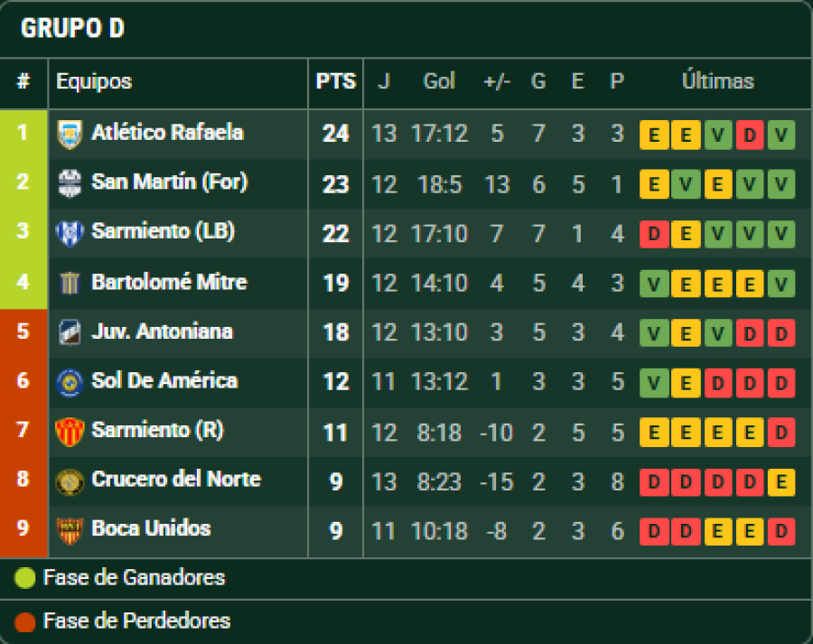The image size is (813, 644).
Task: Click Atlético Rafaela's red D result badge
Action: pyautogui.click(x=750, y=135)
